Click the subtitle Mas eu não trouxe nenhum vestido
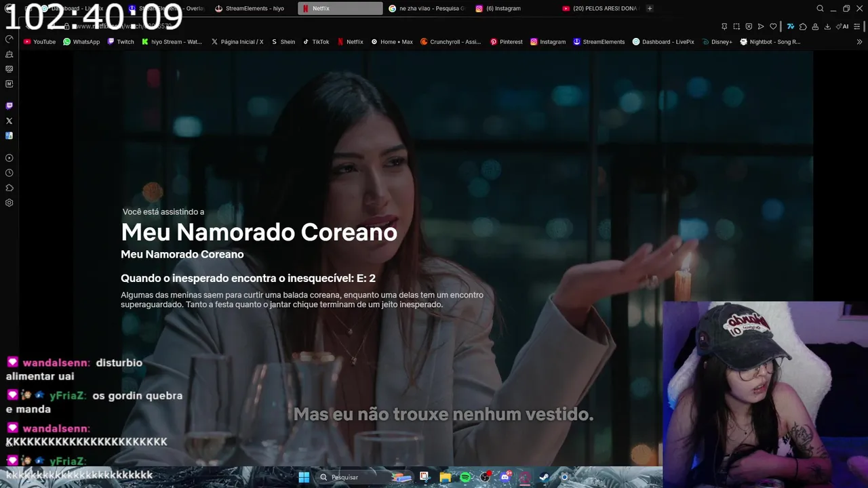The height and width of the screenshot is (488, 868). pyautogui.click(x=443, y=414)
